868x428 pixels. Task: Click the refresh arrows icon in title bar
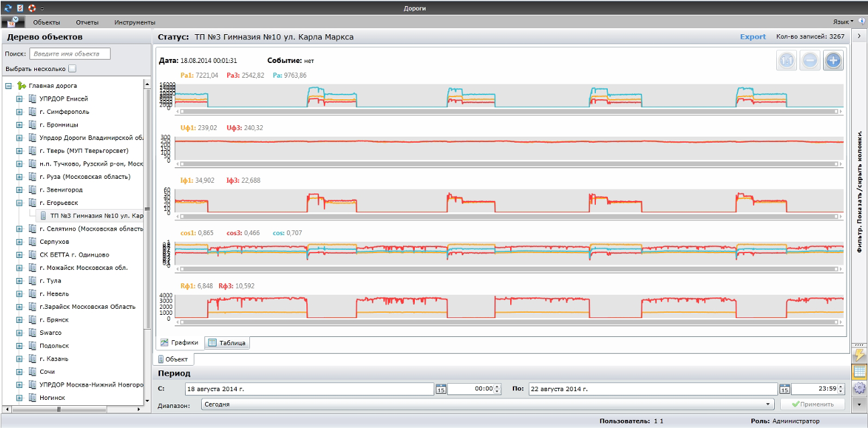pyautogui.click(x=8, y=8)
